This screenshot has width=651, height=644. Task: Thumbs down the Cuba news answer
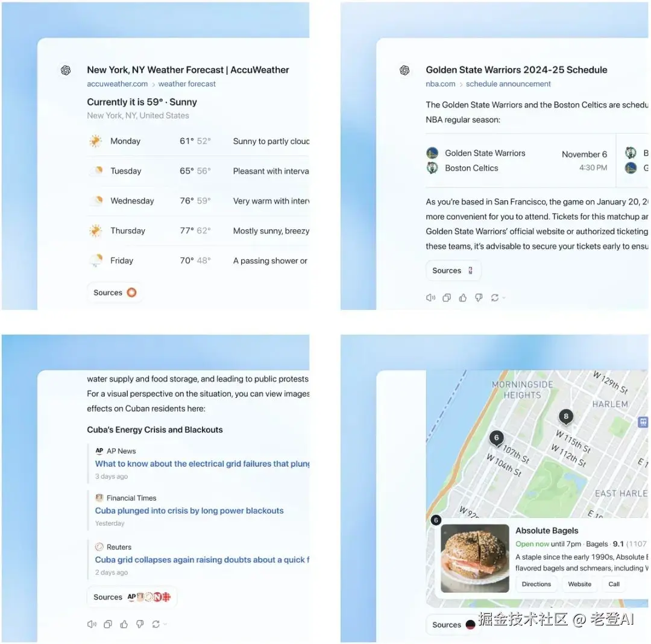pyautogui.click(x=140, y=624)
